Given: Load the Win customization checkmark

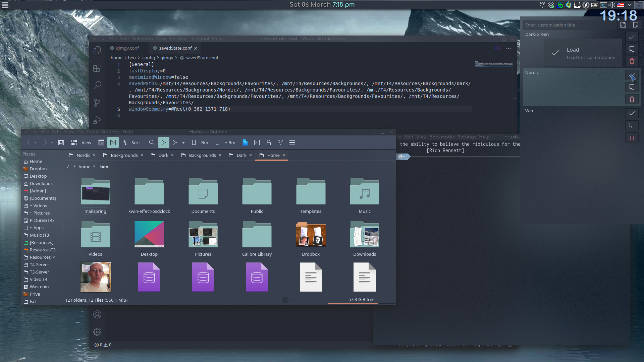Looking at the screenshot, I should pos(632,113).
